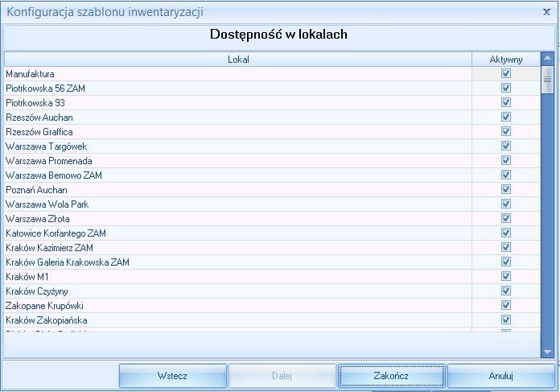Screen dimensions: 560x392
Task: Select the Kraków Czyżyny row
Action: [x=272, y=291]
